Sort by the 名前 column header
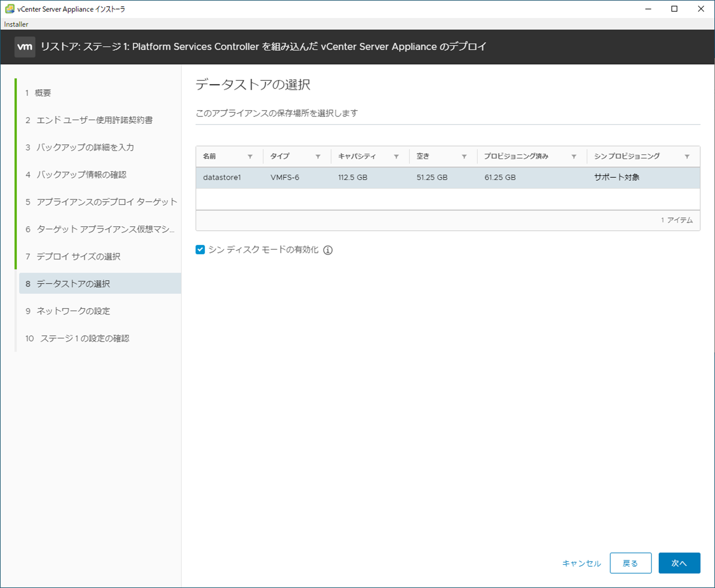 click(210, 156)
